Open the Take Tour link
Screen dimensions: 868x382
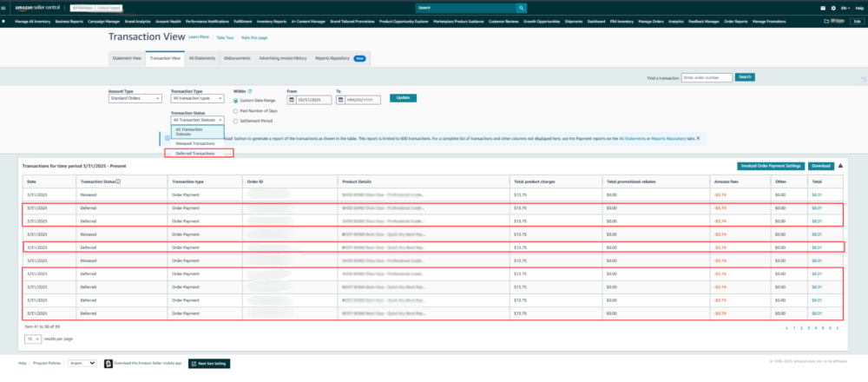(225, 37)
